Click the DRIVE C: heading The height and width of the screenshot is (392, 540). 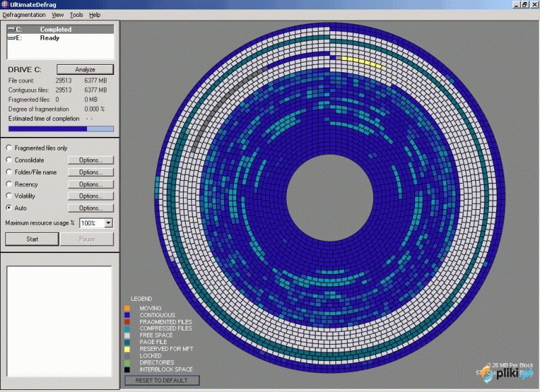(x=24, y=69)
